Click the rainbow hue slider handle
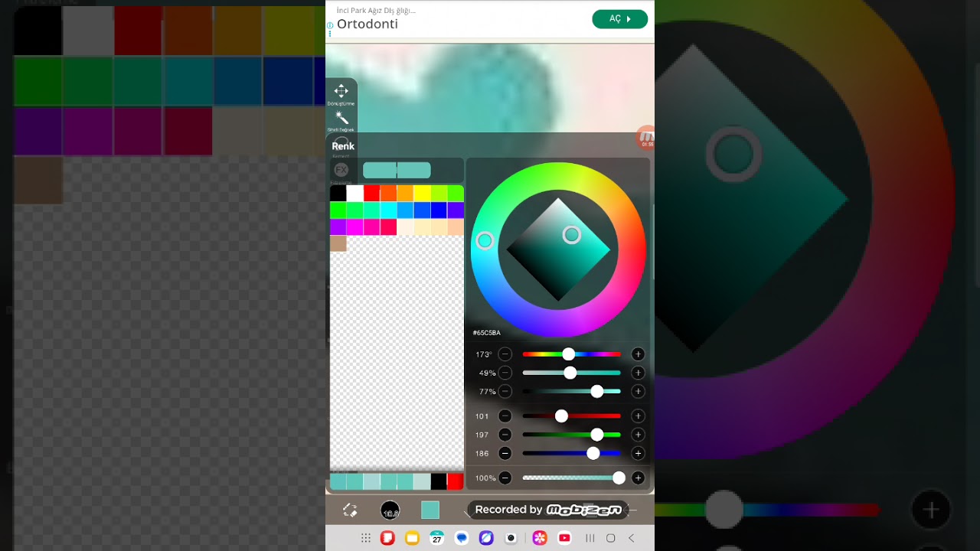 point(568,354)
